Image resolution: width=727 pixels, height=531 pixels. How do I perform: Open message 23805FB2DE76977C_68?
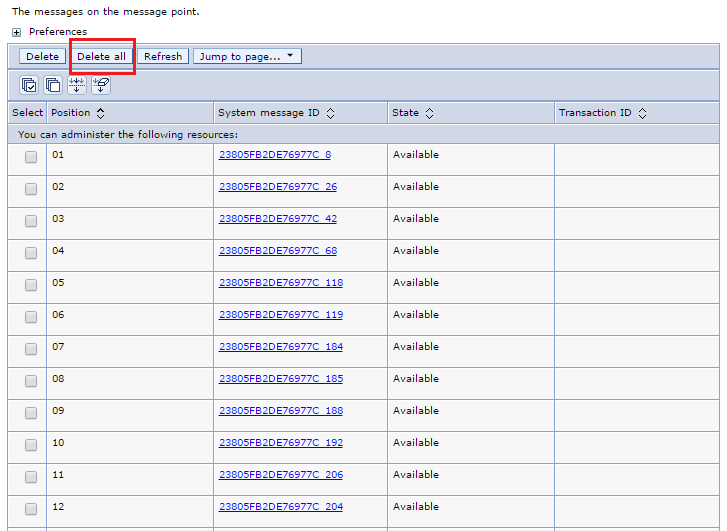pos(278,251)
